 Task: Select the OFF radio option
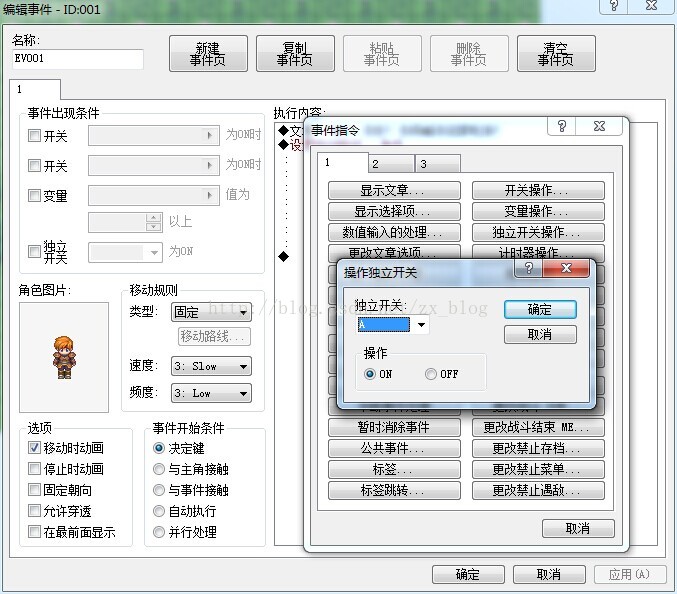pos(430,374)
